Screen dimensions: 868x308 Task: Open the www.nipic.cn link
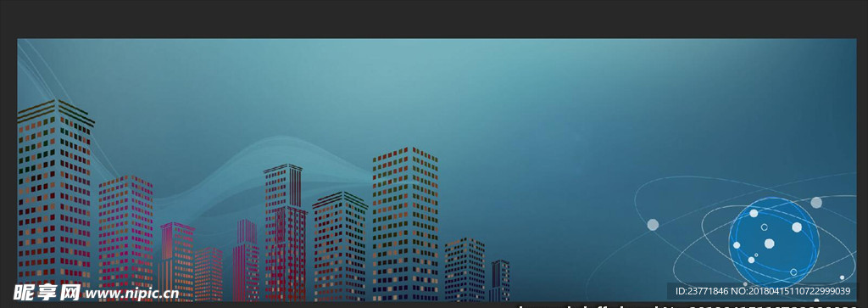coord(131,293)
